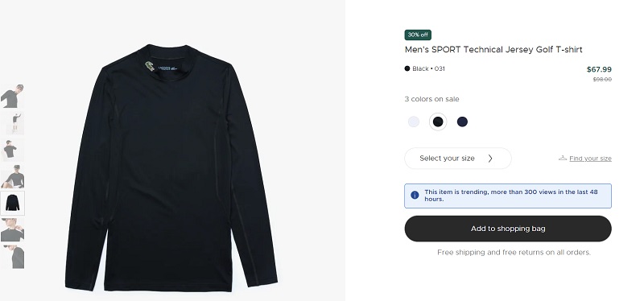644x301 pixels.
Task: View the fourth thumbnail of model wearing cap
Action: (x=12, y=176)
